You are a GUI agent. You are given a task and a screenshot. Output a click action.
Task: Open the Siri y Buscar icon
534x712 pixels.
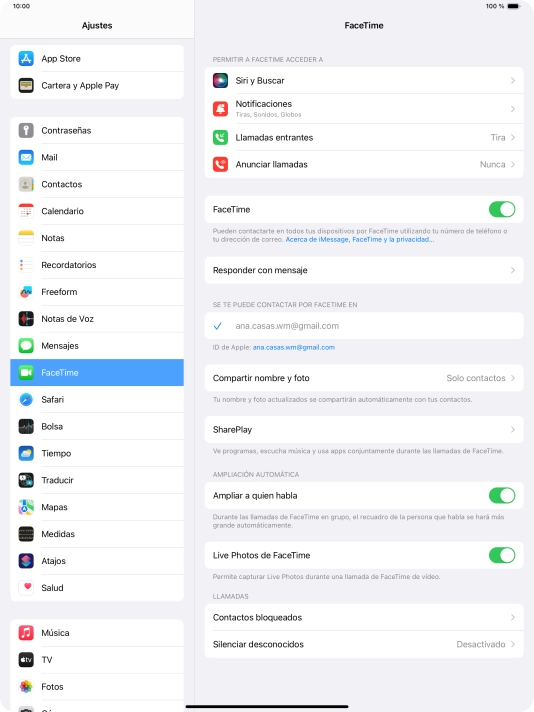[x=220, y=80]
